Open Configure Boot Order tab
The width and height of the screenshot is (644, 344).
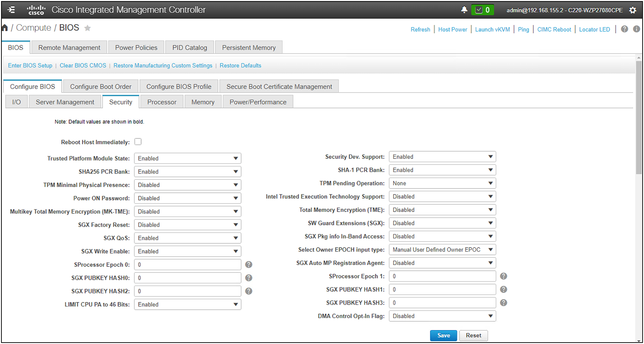[x=101, y=87]
